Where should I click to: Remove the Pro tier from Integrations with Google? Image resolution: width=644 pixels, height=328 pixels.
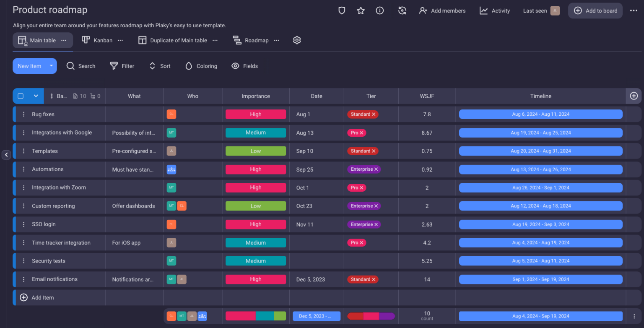[x=362, y=133]
